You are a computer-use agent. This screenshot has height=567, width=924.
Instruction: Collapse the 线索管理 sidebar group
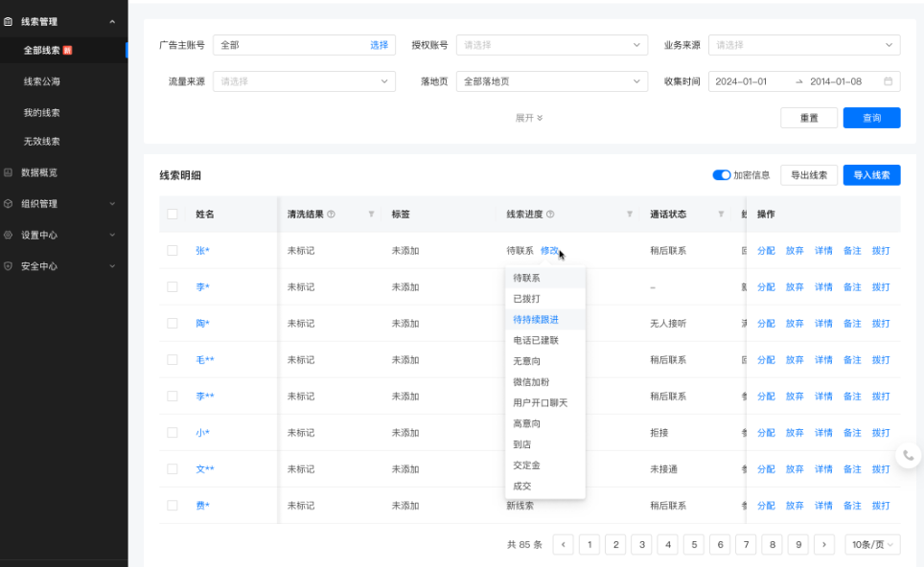[112, 22]
